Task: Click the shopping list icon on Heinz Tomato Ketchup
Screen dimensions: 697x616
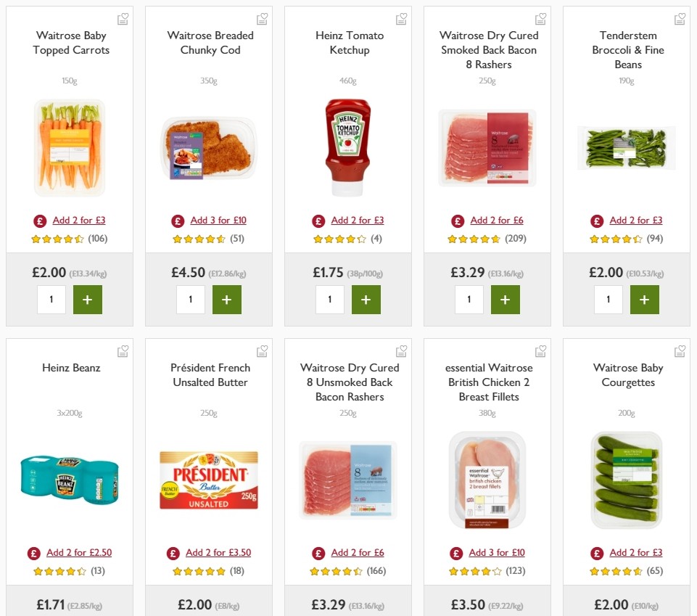Action: (x=401, y=18)
